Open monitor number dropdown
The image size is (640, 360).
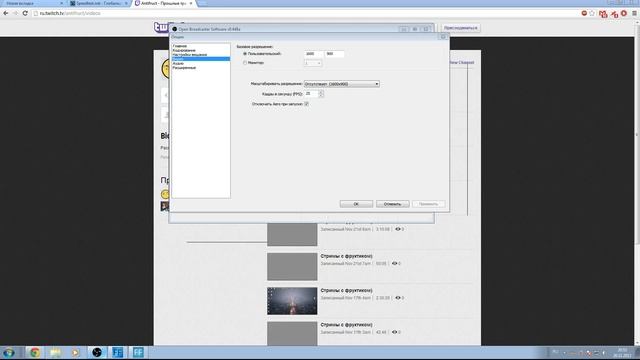[x=313, y=63]
